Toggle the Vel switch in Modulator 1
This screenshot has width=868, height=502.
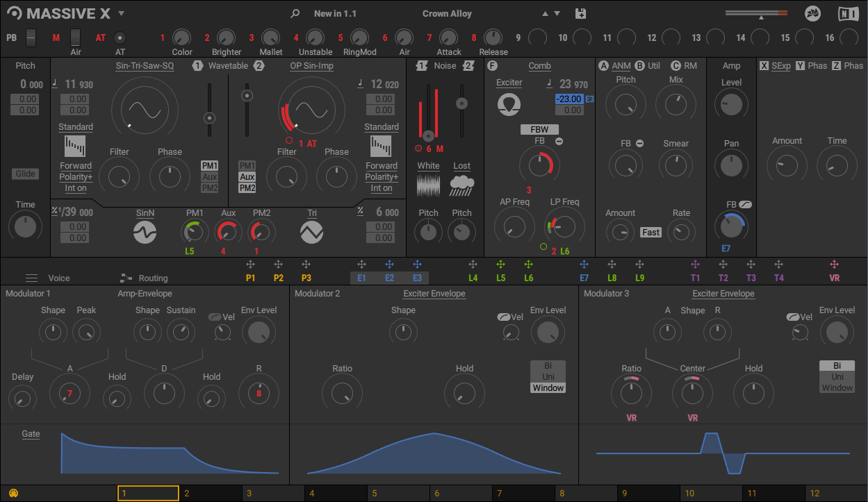[214, 317]
